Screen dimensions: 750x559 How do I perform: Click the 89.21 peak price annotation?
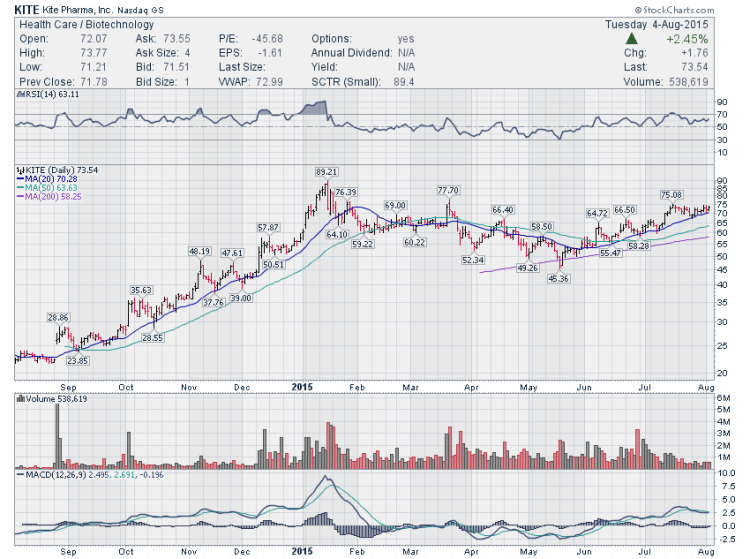click(327, 172)
